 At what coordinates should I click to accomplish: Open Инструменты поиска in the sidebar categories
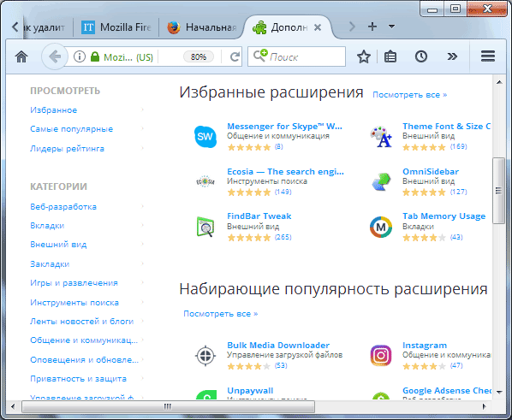point(74,303)
